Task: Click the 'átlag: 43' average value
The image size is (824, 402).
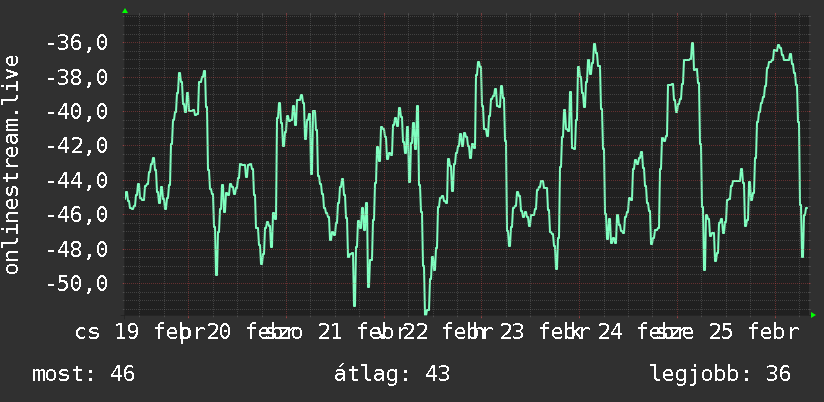Action: (x=392, y=374)
